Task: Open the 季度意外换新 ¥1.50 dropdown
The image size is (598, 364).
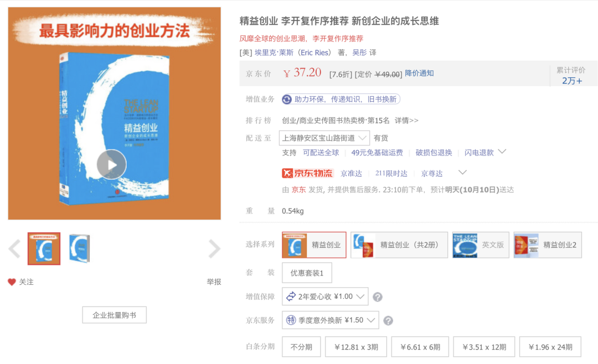Action: [x=330, y=320]
